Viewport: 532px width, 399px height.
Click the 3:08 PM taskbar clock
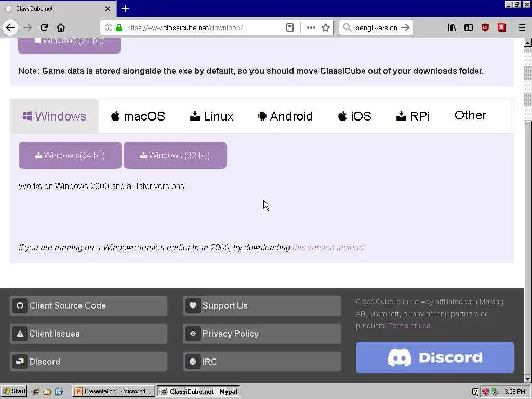pos(514,392)
